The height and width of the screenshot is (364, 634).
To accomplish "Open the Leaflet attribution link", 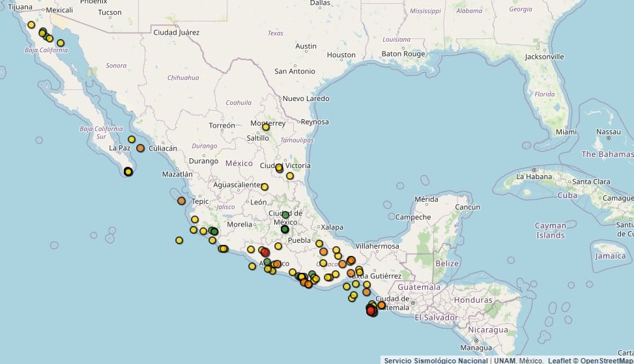I will (x=558, y=360).
